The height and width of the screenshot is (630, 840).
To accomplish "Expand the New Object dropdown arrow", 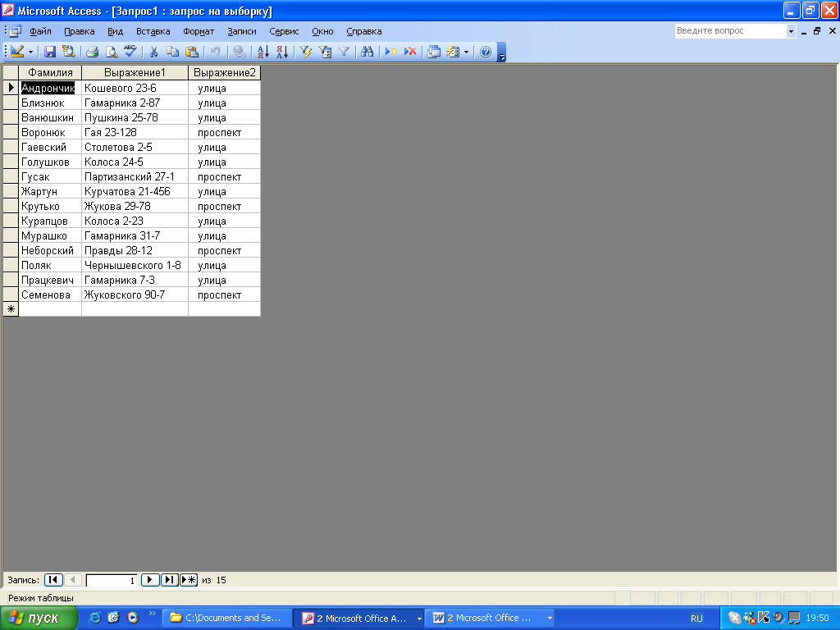I will [x=466, y=52].
